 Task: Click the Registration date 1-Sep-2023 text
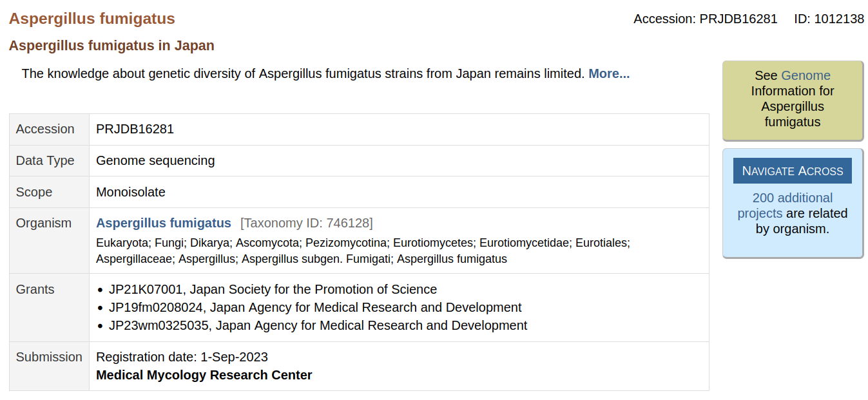coord(182,357)
